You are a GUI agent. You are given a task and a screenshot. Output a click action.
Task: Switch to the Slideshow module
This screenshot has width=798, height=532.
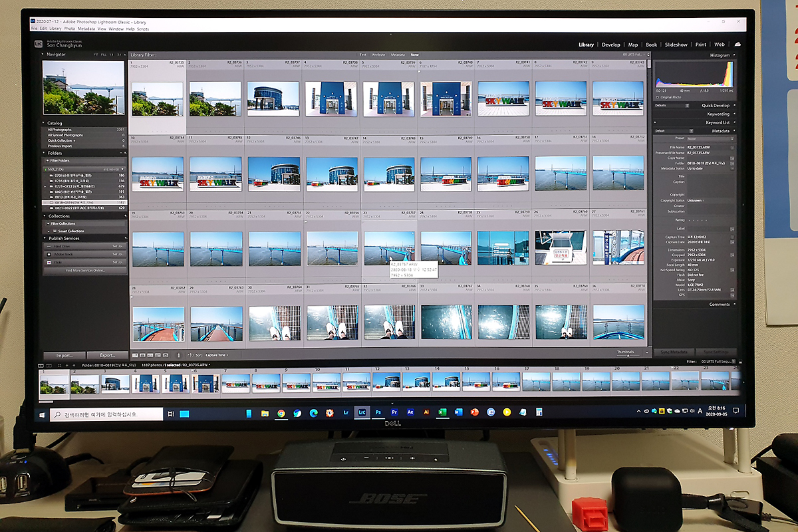[676, 45]
